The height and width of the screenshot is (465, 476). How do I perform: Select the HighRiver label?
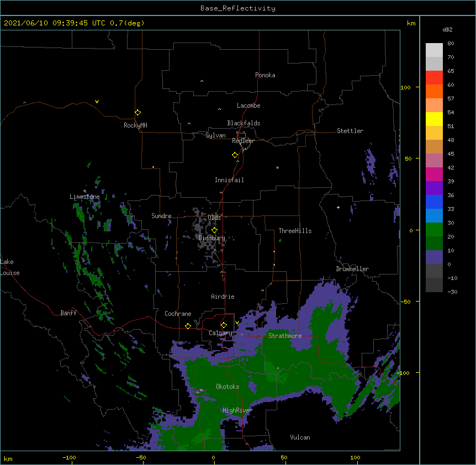pyautogui.click(x=237, y=410)
